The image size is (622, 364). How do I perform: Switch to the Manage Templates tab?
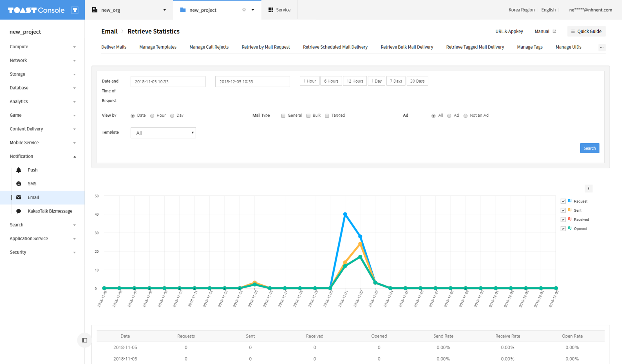158,47
